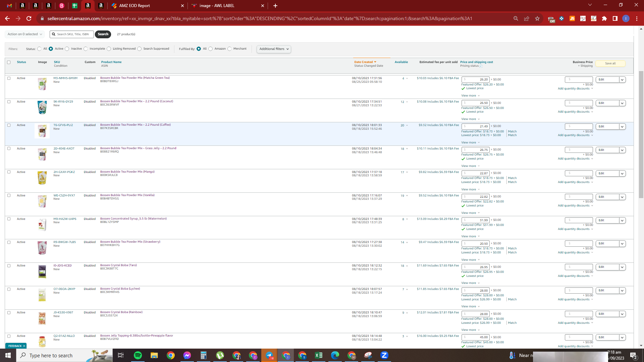The height and width of the screenshot is (362, 644).
Task: Switch to the green spreadsheet tab
Action: point(75,6)
